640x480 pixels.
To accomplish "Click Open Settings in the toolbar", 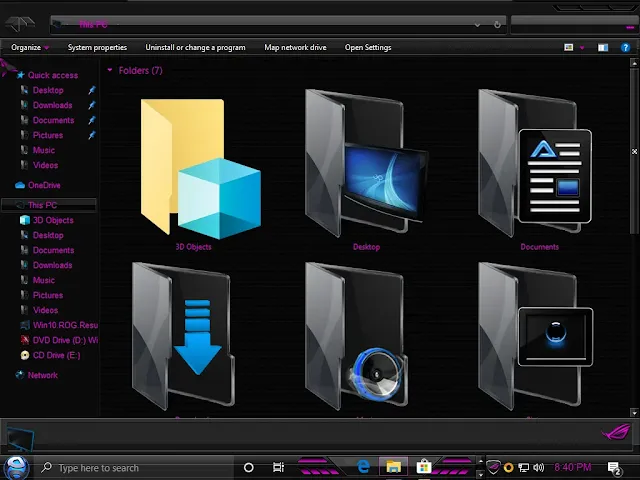I will [x=368, y=47].
